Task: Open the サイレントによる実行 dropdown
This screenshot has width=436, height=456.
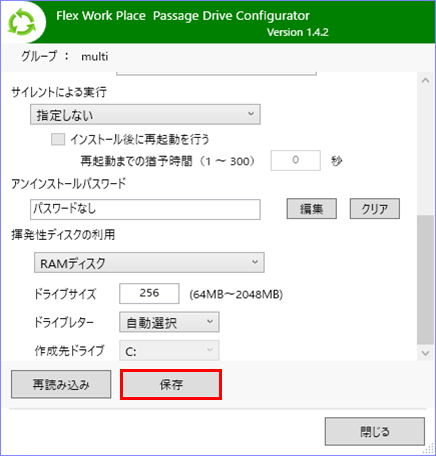Action: 145,115
